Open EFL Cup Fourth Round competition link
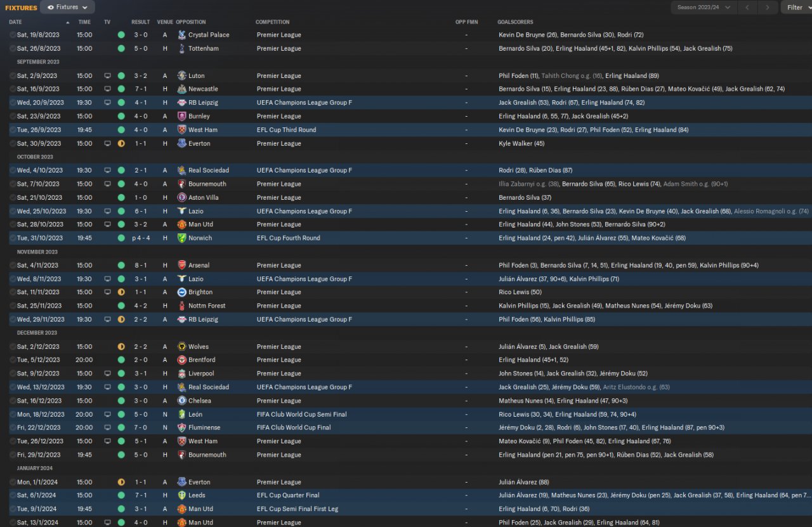Image resolution: width=812 pixels, height=527 pixels. click(x=289, y=238)
